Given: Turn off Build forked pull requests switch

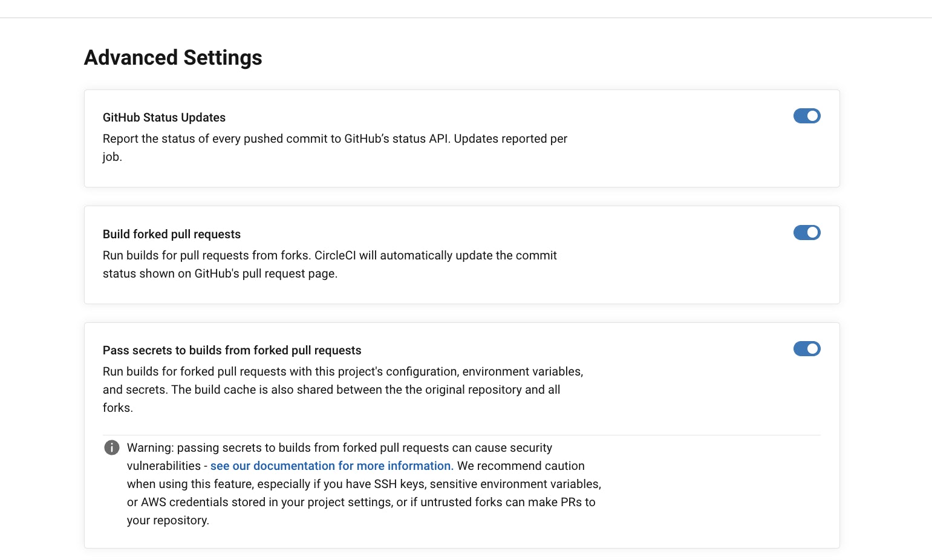Looking at the screenshot, I should (x=807, y=233).
